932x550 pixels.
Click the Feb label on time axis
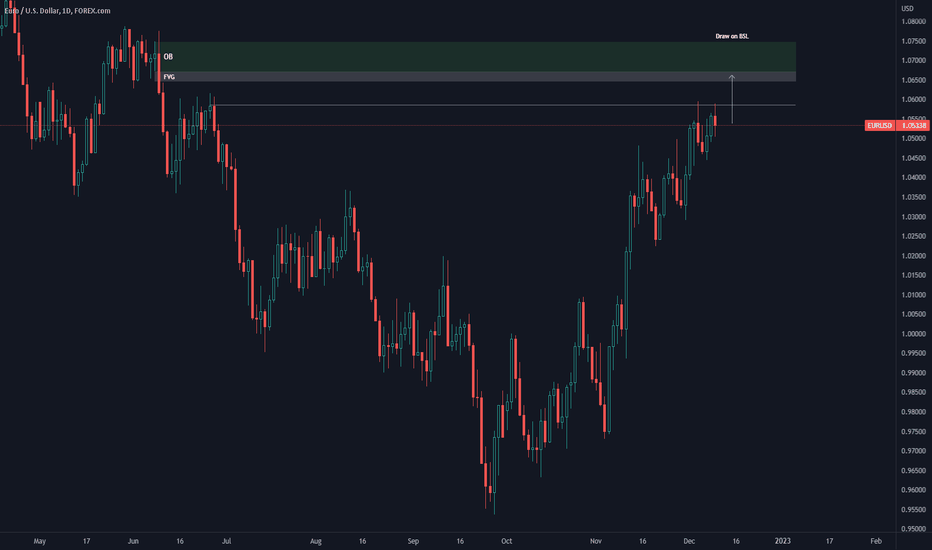tap(876, 541)
